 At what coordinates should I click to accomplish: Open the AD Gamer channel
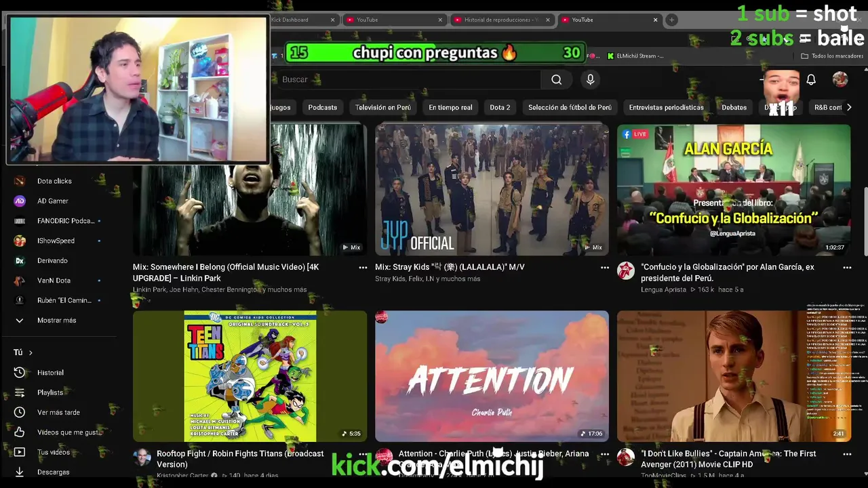coord(52,201)
